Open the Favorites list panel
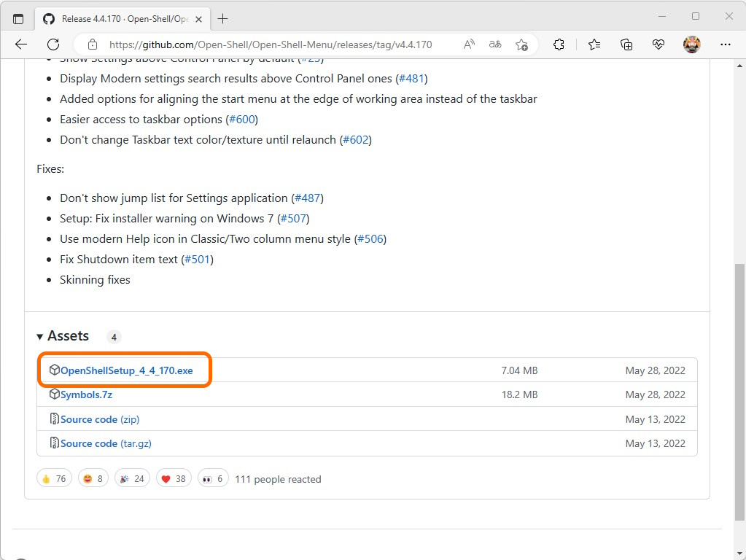Screen dimensions: 746x560 pyautogui.click(x=594, y=44)
